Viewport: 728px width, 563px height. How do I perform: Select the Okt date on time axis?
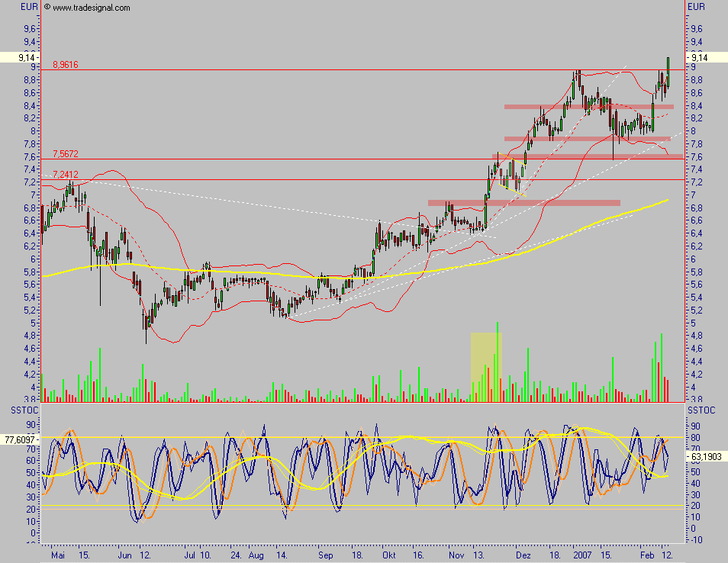coord(390,557)
